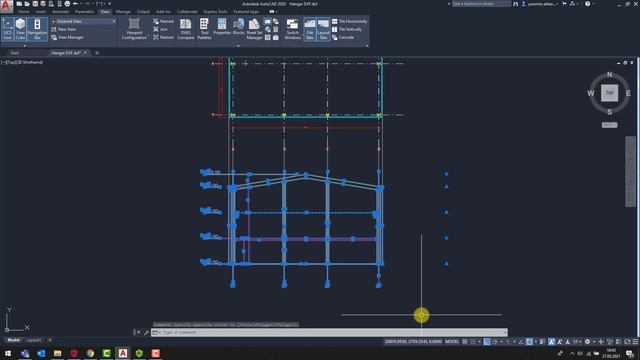Toggle MODEL space status button
The height and width of the screenshot is (360, 640).
(x=452, y=342)
